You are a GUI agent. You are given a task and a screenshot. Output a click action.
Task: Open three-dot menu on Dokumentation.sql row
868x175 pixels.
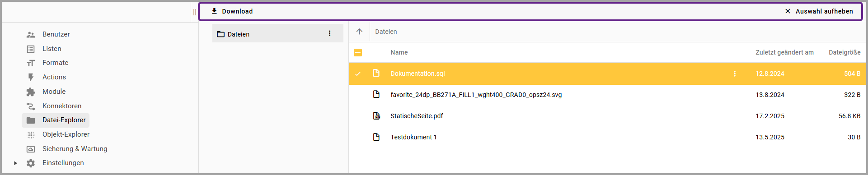[x=734, y=74]
